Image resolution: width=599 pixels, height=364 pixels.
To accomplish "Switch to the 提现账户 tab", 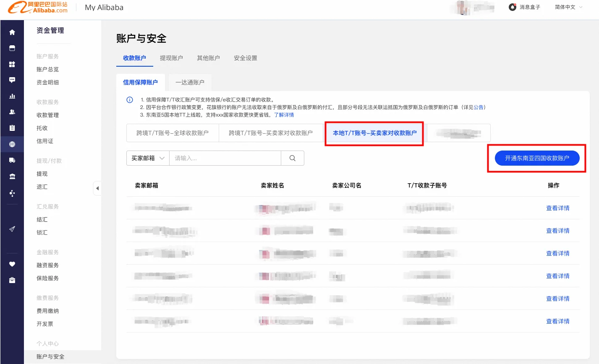I will pos(171,58).
